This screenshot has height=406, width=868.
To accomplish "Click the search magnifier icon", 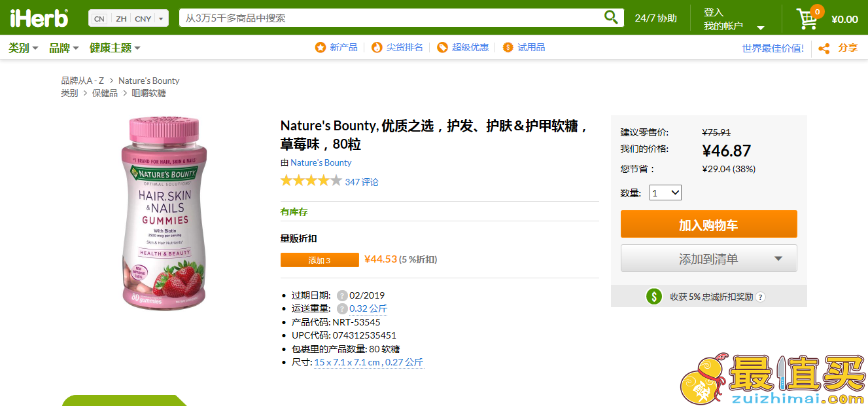I will point(611,18).
